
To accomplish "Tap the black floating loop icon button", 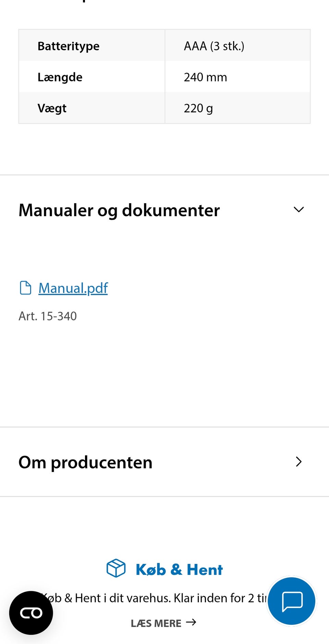I will 31,613.
